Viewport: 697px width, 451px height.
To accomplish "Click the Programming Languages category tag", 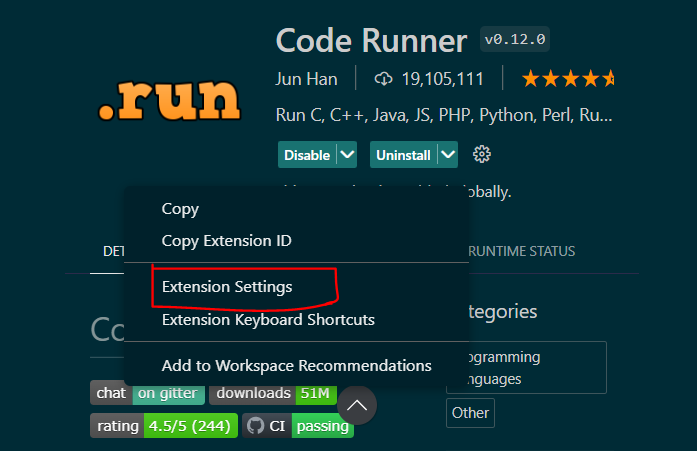I will point(526,367).
